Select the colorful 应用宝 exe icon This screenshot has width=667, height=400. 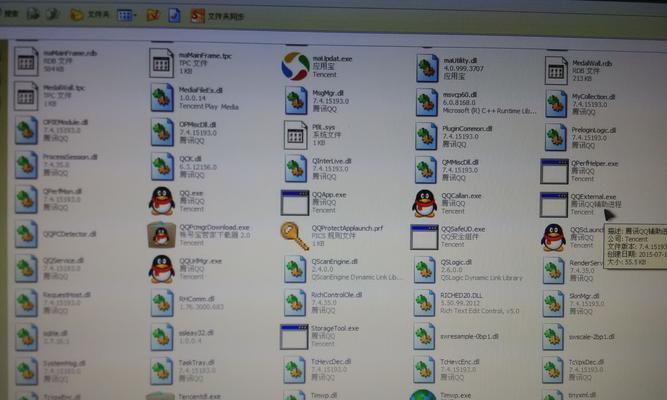[x=295, y=66]
